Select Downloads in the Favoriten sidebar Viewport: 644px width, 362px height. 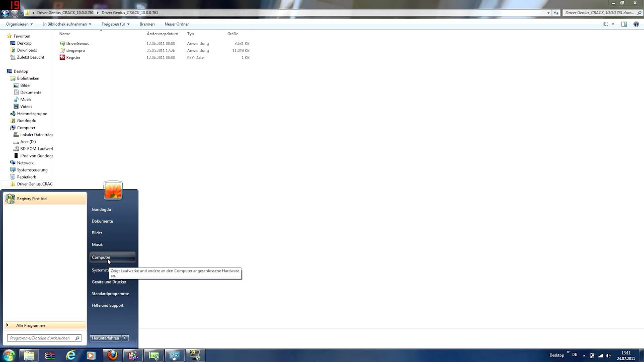click(27, 50)
